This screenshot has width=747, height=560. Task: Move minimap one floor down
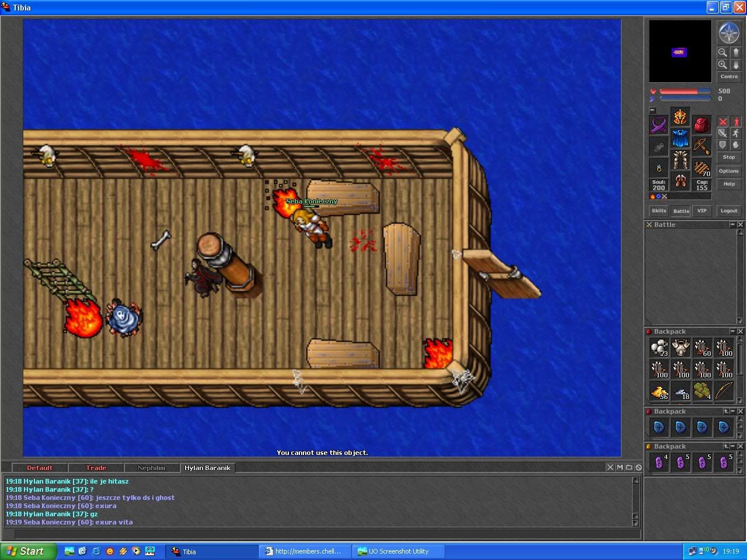coord(736,65)
